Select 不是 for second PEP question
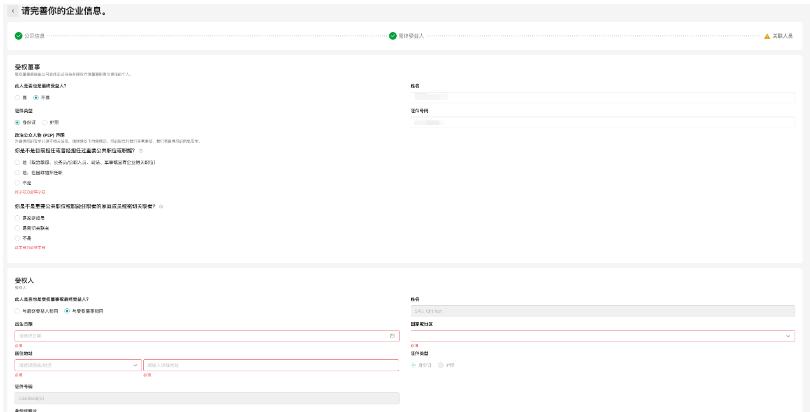The width and height of the screenshot is (810, 412). [x=18, y=238]
